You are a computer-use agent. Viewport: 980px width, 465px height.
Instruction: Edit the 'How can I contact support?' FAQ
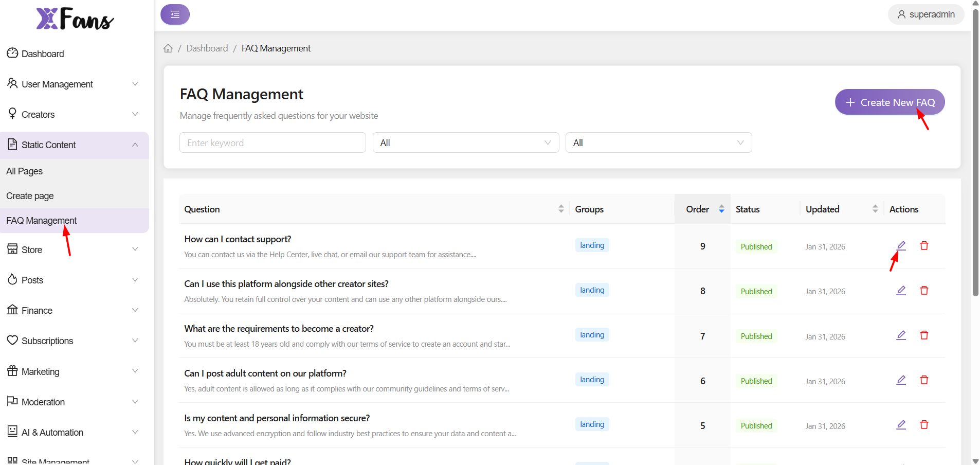point(901,246)
